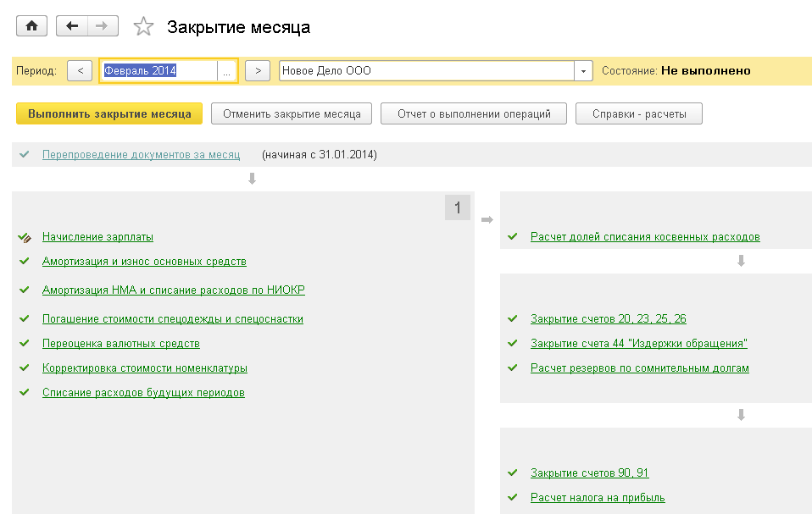Add page to favorites with the star icon
The image size is (812, 514).
(143, 27)
